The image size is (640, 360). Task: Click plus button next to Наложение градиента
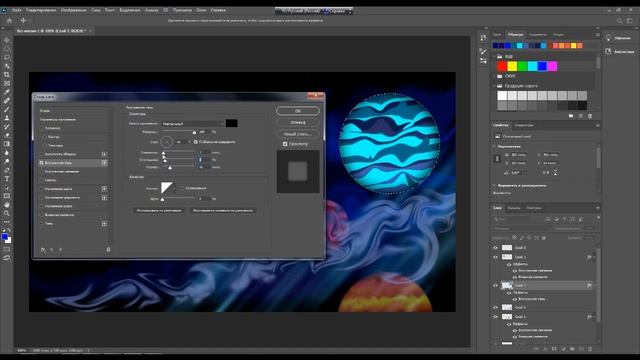tap(104, 198)
